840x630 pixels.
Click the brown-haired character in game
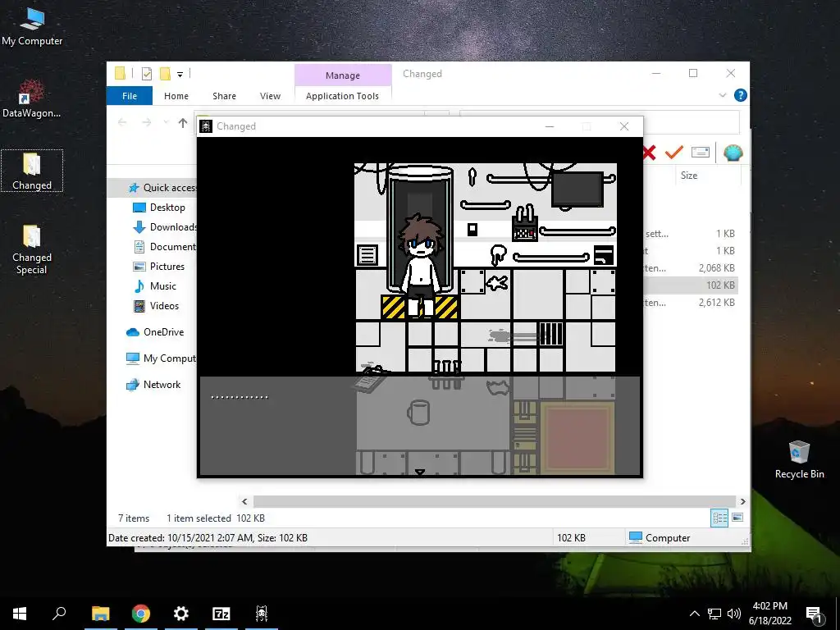421,266
